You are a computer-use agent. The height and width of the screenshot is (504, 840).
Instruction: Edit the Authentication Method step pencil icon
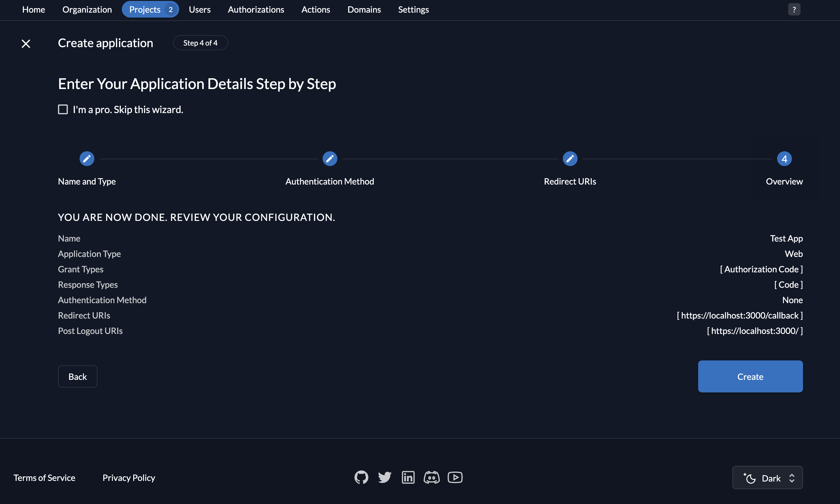pyautogui.click(x=330, y=158)
